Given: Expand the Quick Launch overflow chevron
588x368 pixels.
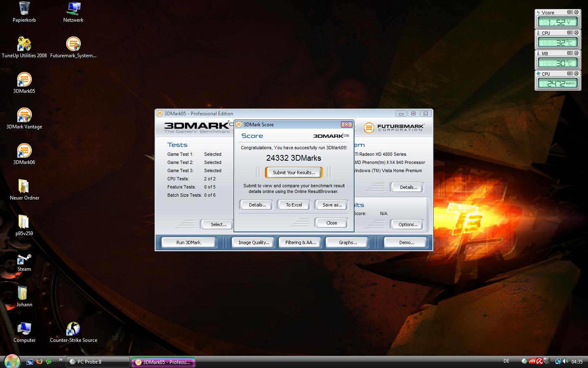Looking at the screenshot, I should (60, 360).
